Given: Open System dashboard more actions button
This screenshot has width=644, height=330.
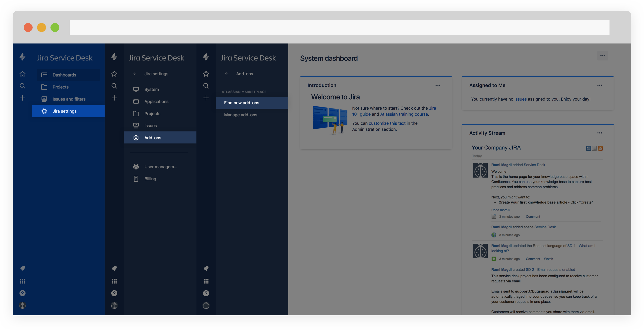Looking at the screenshot, I should point(602,56).
